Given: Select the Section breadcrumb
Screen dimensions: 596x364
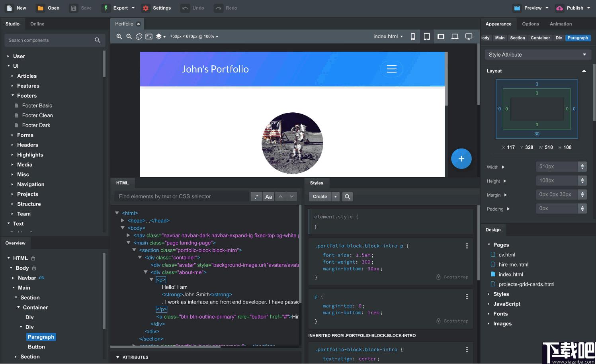Looking at the screenshot, I should (x=518, y=38).
